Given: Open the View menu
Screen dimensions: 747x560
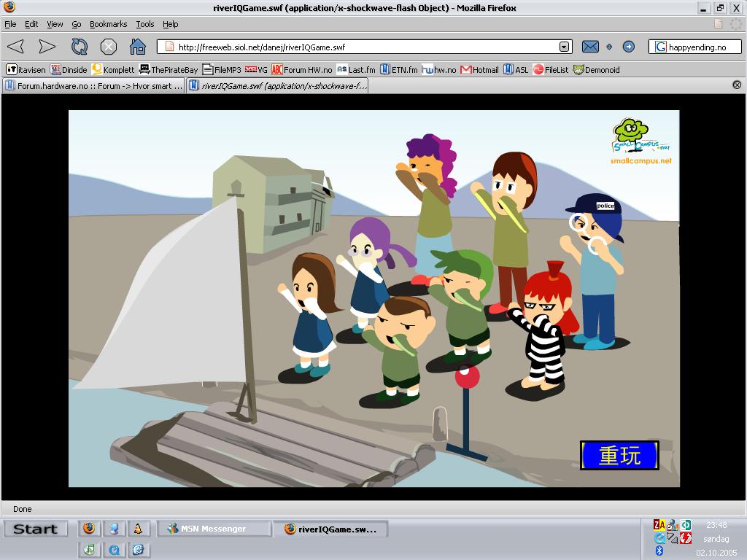Looking at the screenshot, I should click(55, 24).
